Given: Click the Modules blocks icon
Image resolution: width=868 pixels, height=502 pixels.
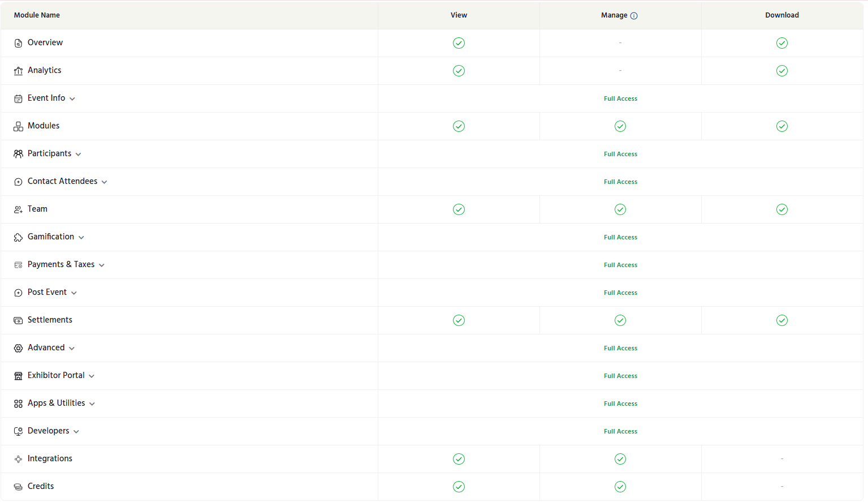Looking at the screenshot, I should coord(18,126).
